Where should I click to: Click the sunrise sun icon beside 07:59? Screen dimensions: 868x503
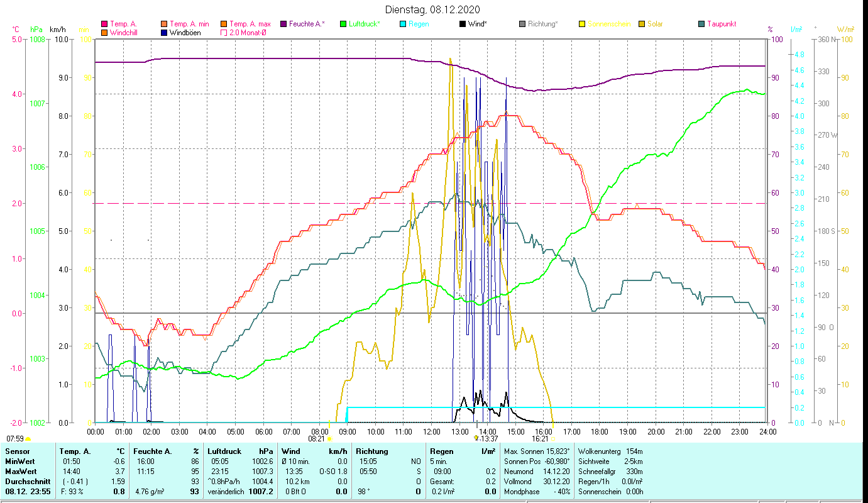pos(28,439)
